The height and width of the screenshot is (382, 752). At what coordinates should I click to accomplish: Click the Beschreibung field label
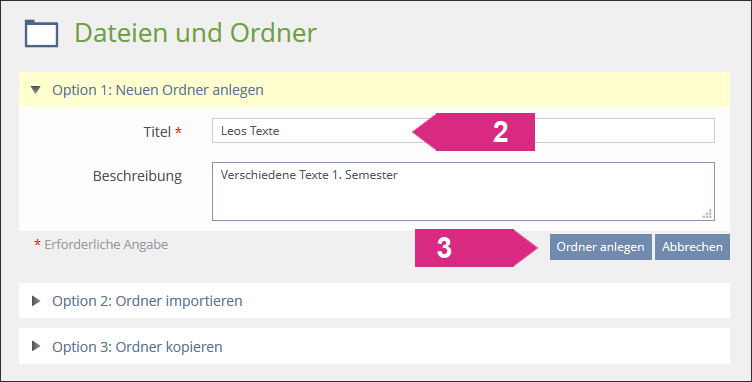tap(137, 176)
